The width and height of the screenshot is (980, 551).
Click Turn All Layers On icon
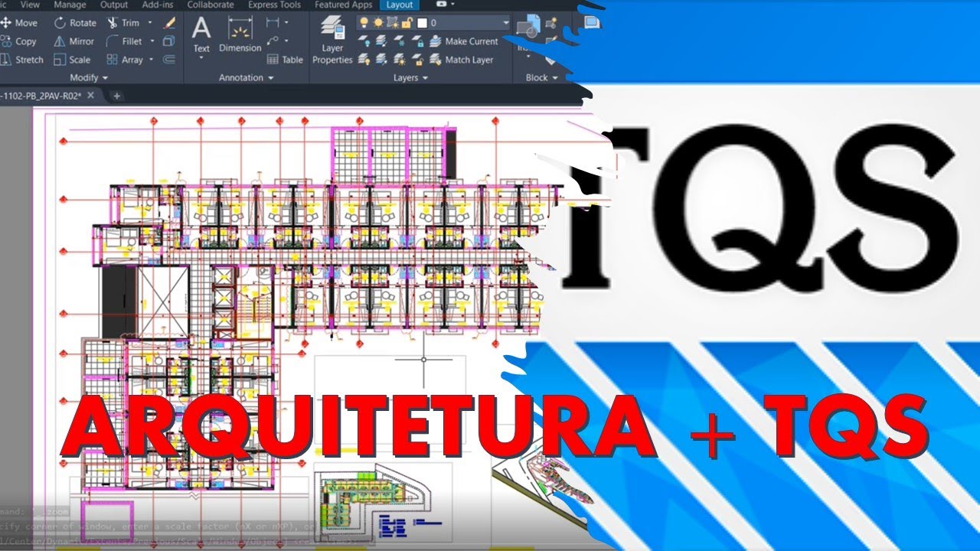(364, 60)
